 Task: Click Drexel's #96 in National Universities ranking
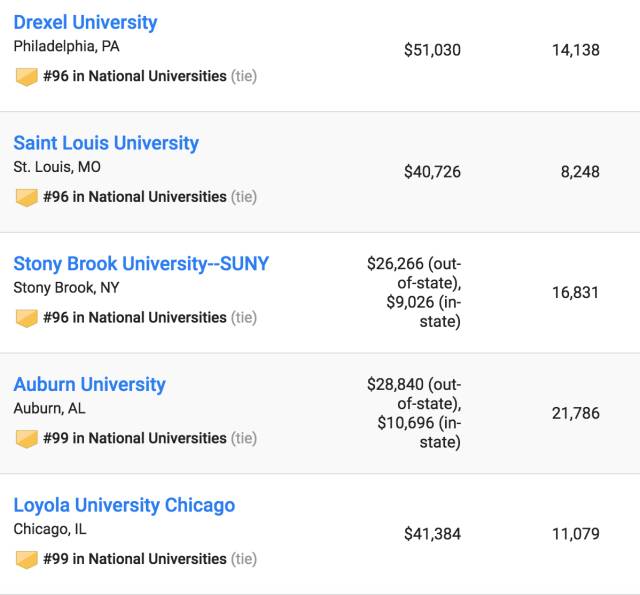click(134, 76)
